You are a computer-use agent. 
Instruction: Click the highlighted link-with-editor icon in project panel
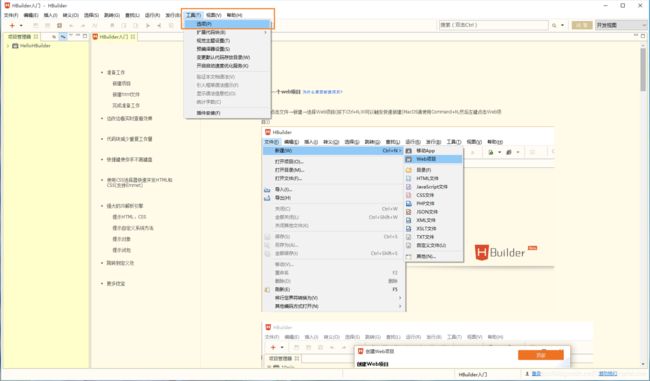[x=63, y=37]
